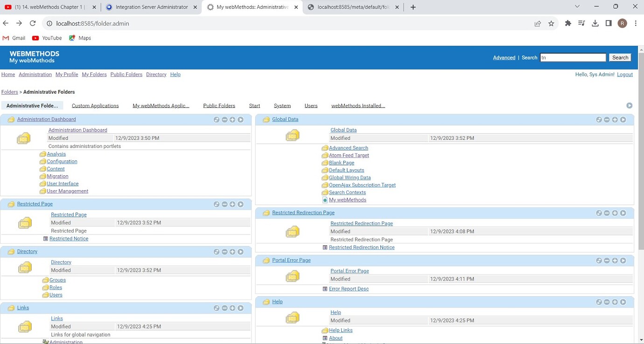
Task: Open the User Management folder link
Action: point(68,192)
